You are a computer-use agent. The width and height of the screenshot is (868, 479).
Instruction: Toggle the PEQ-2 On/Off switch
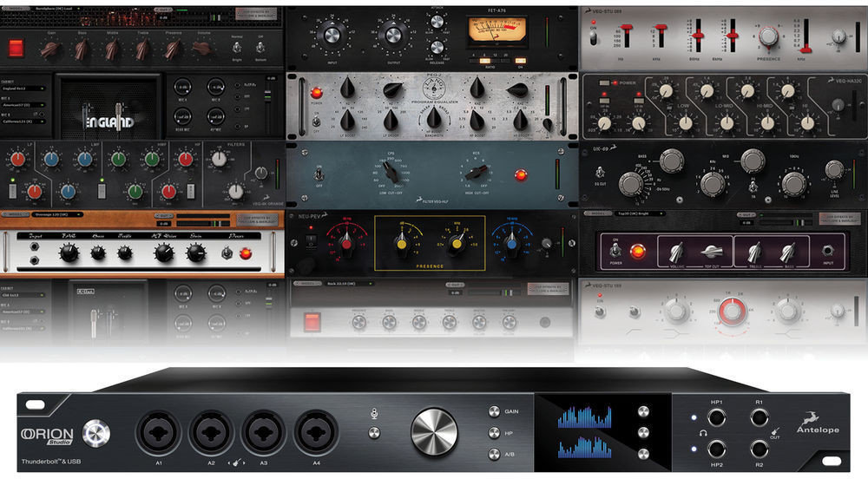[317, 121]
